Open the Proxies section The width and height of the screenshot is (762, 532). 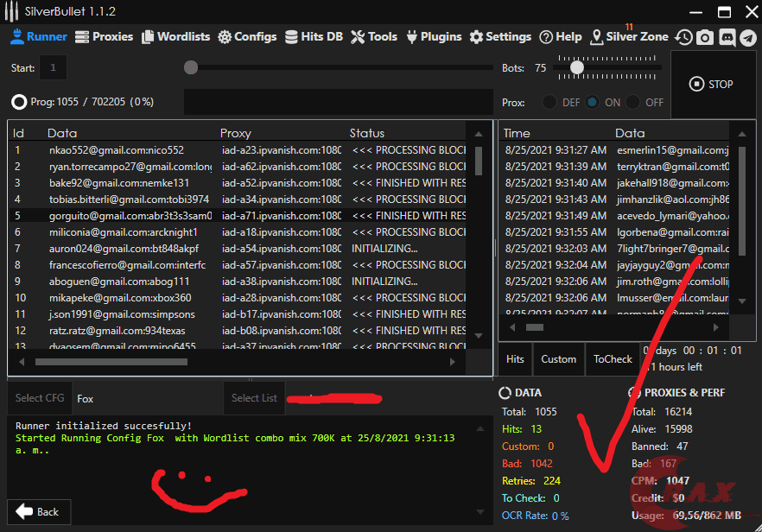104,37
